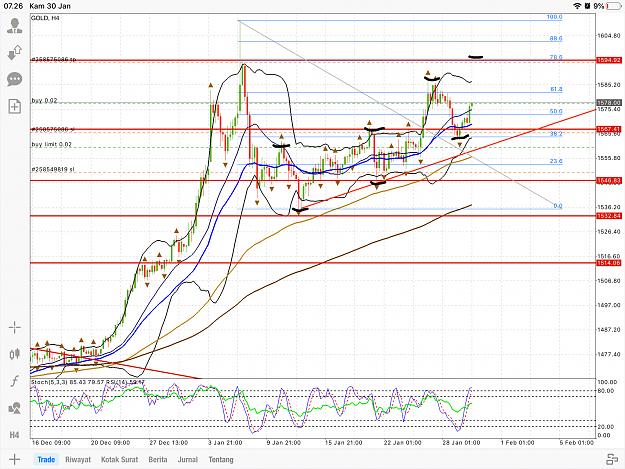Tap the 3 Jan 21:00 time axis label
Image resolution: width=625 pixels, height=469 pixels.
[x=225, y=443]
